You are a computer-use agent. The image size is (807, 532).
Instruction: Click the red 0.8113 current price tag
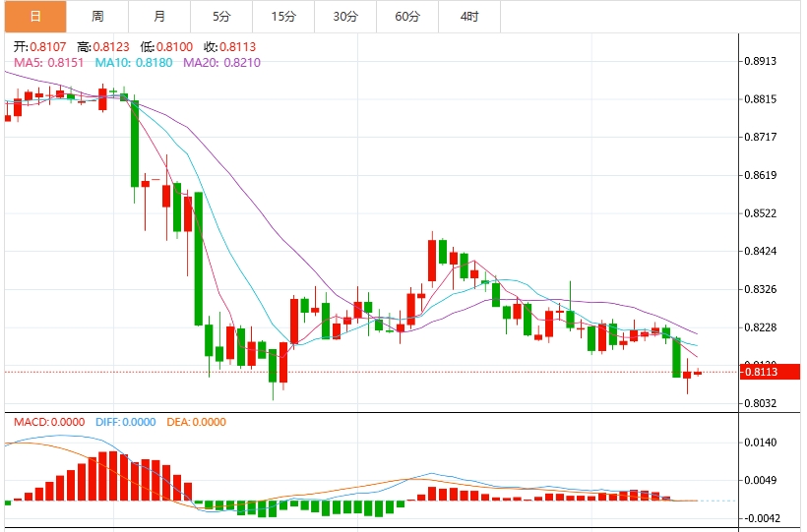770,372
